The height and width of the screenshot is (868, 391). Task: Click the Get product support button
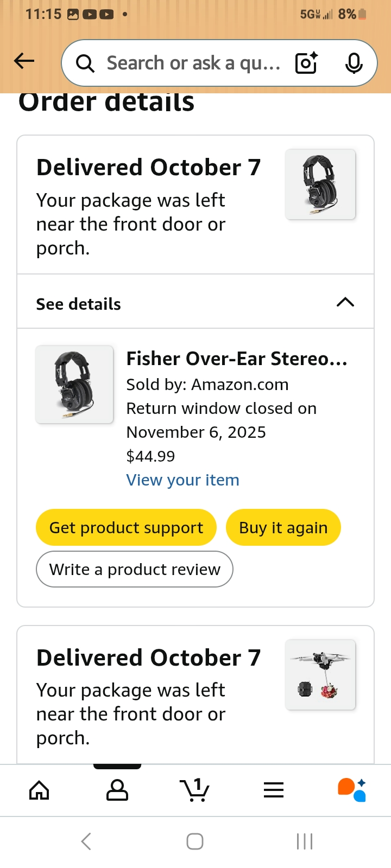pos(126,528)
